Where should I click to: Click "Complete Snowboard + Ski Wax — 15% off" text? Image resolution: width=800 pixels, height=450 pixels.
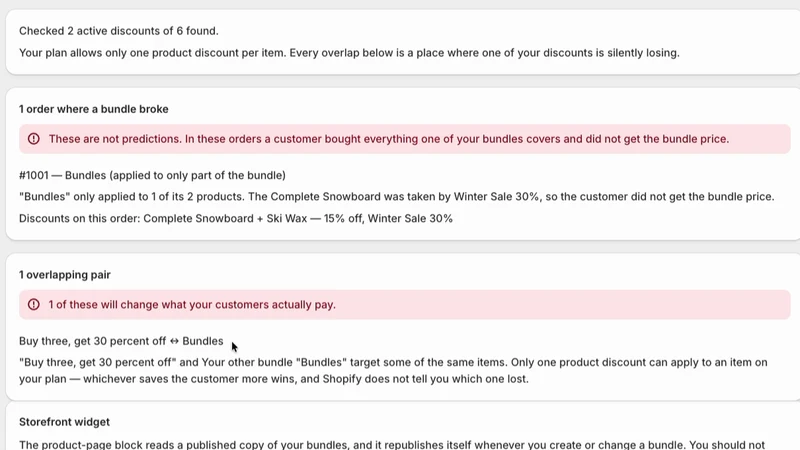point(253,218)
